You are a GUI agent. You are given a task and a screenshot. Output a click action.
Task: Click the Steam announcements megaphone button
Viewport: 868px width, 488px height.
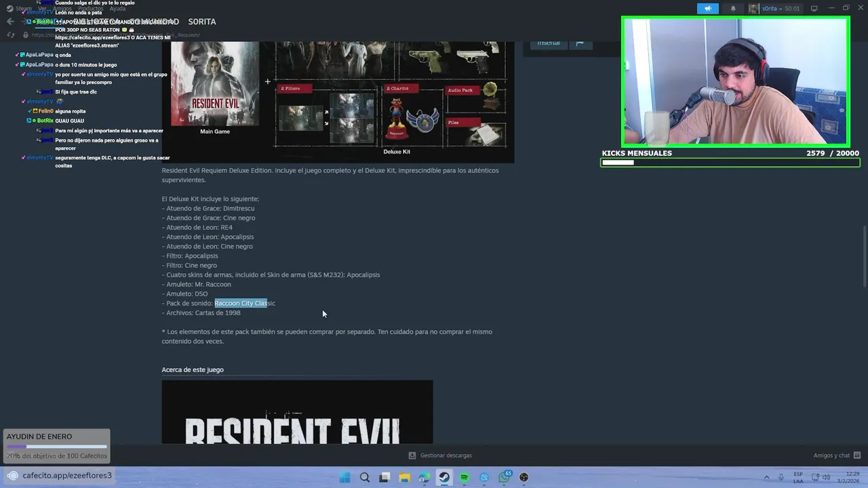point(707,8)
